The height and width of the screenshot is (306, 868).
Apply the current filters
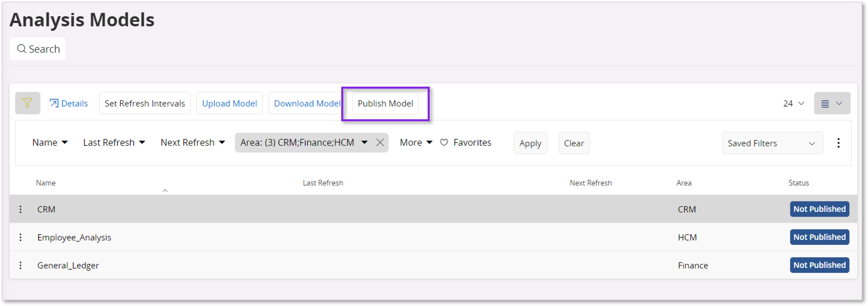[530, 143]
